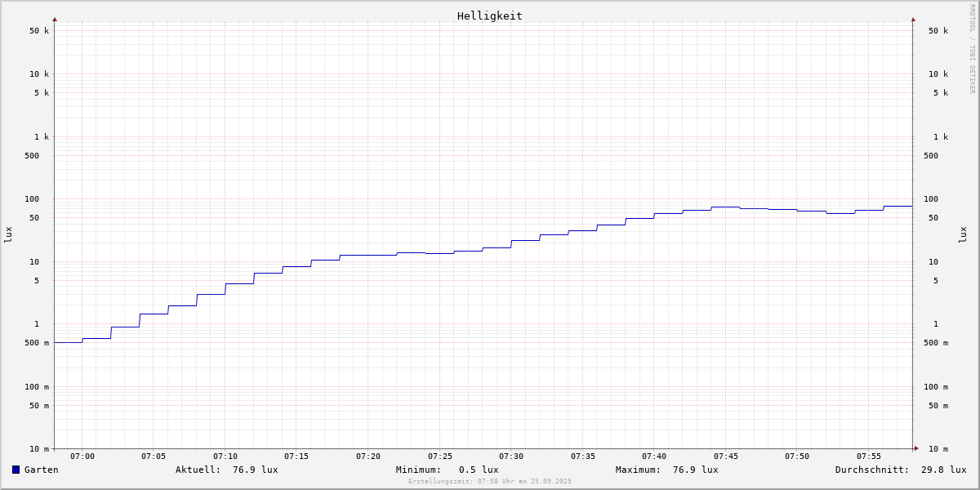980x490 pixels.
Task: Click the 07:30 time axis label
Action: pyautogui.click(x=511, y=457)
